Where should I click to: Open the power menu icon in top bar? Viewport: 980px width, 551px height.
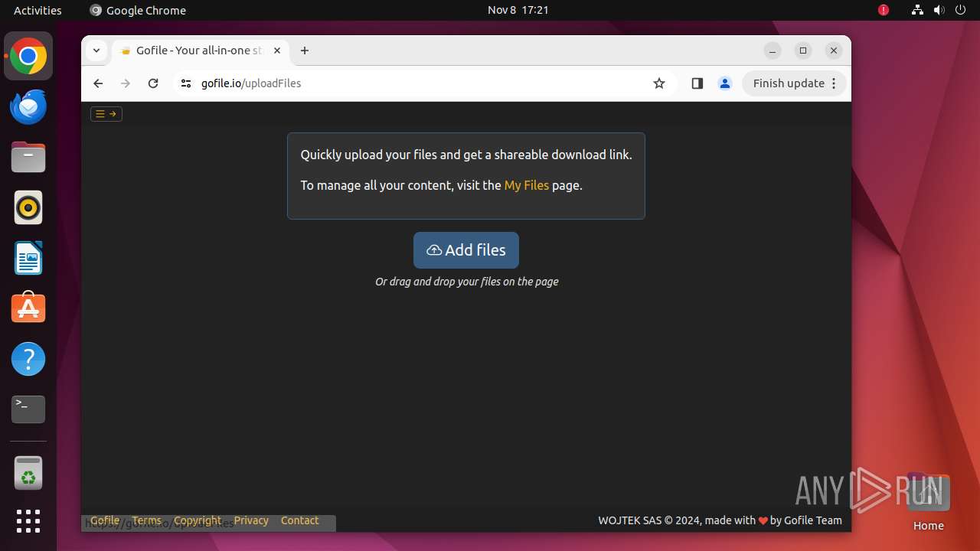[960, 10]
